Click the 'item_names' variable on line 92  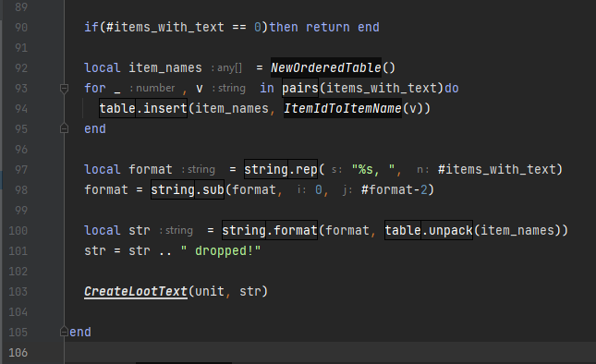pos(165,68)
